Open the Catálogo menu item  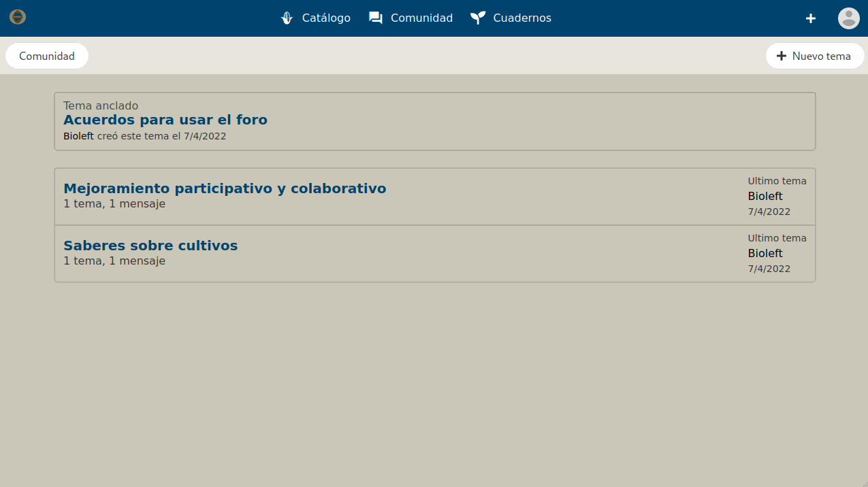click(x=326, y=18)
